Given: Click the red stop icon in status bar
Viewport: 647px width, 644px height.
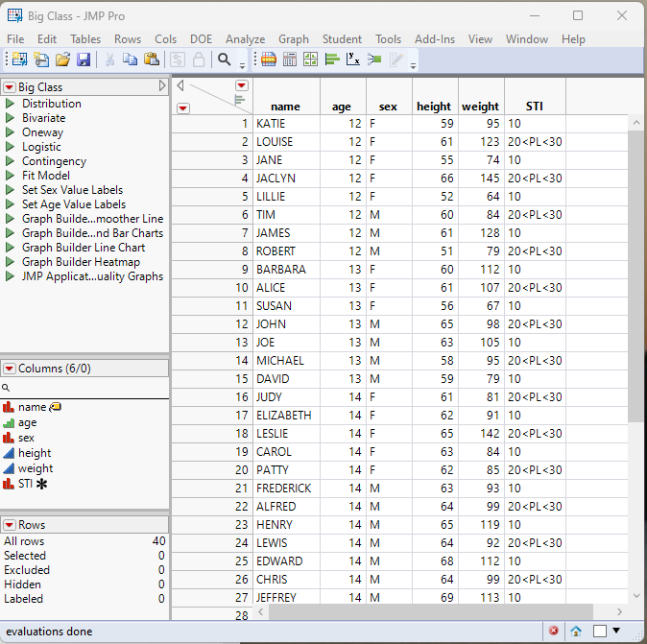Looking at the screenshot, I should click(554, 631).
